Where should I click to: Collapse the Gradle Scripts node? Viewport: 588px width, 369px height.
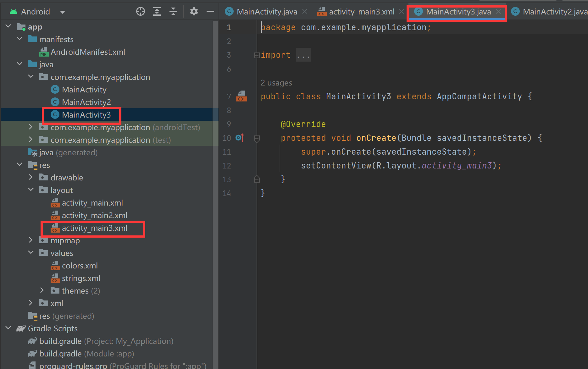point(8,328)
